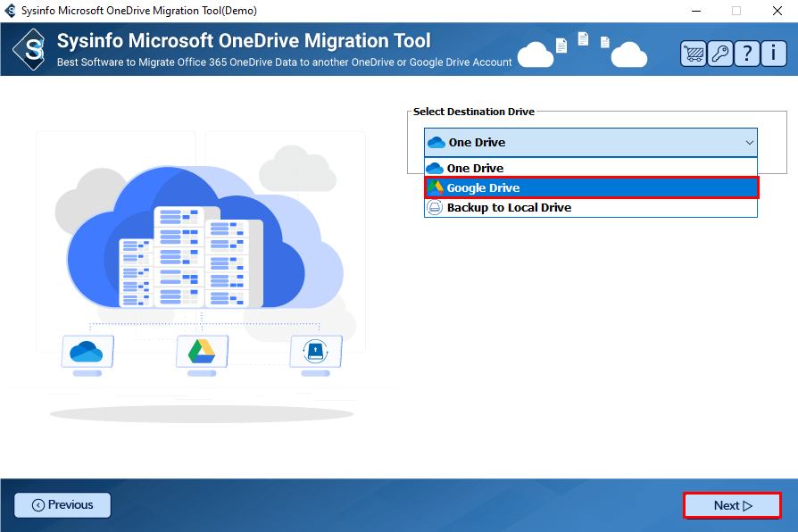The image size is (798, 532).
Task: Go back with Previous button
Action: (62, 505)
